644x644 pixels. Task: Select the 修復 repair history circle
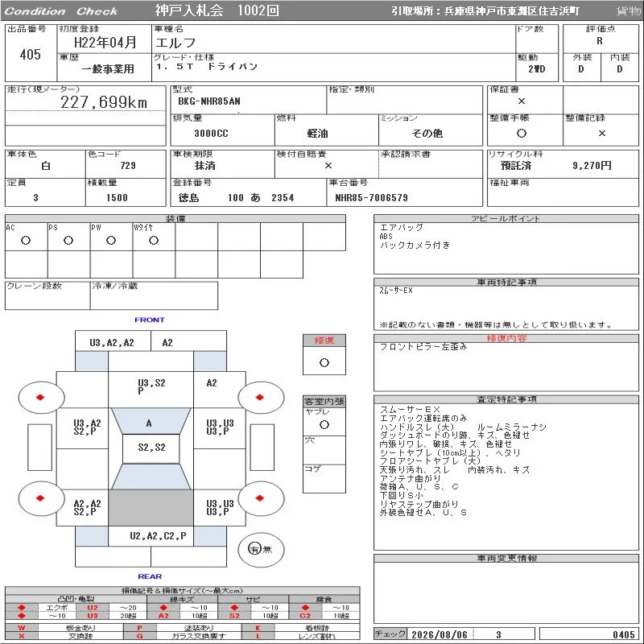pos(324,363)
